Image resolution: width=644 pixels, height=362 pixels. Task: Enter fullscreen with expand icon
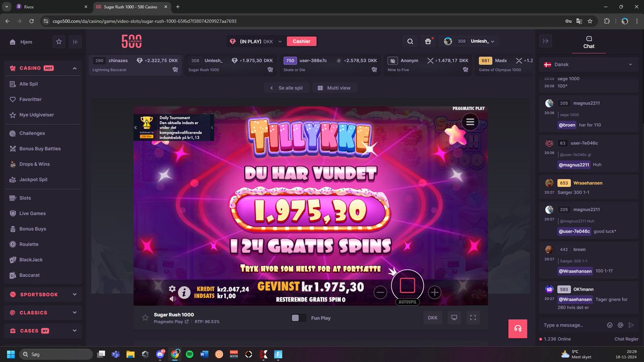(473, 317)
